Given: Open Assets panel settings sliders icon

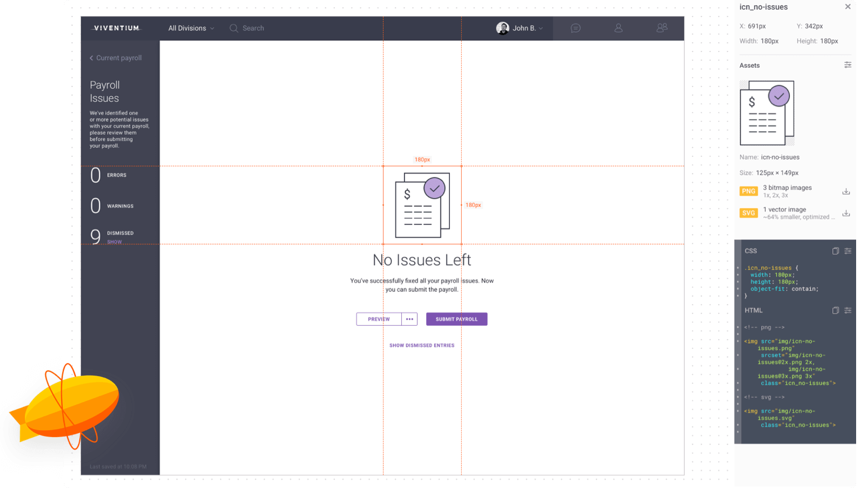Looking at the screenshot, I should 848,65.
